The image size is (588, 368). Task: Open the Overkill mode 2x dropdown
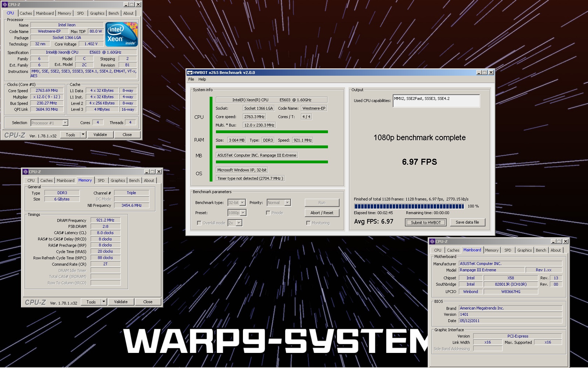[239, 223]
